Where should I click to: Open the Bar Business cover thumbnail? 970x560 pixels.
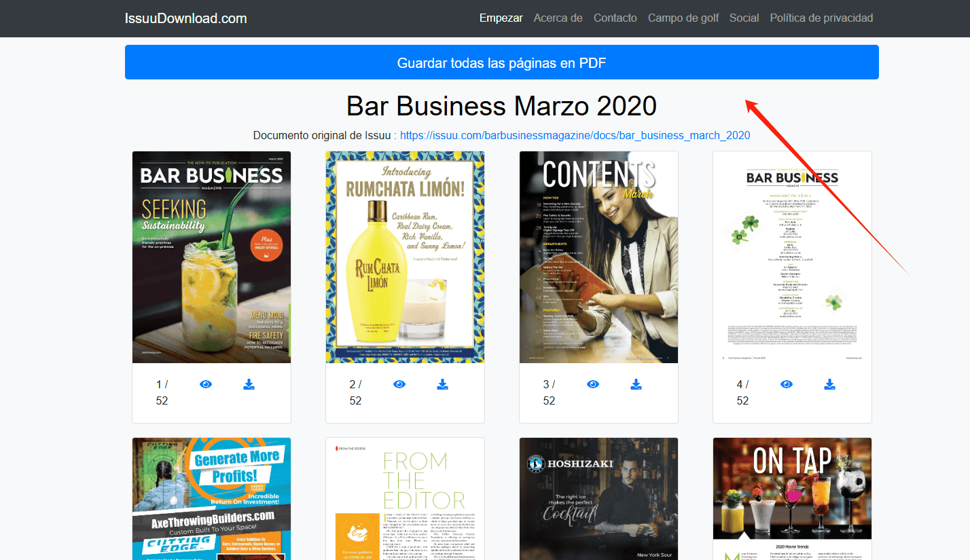[x=211, y=257]
